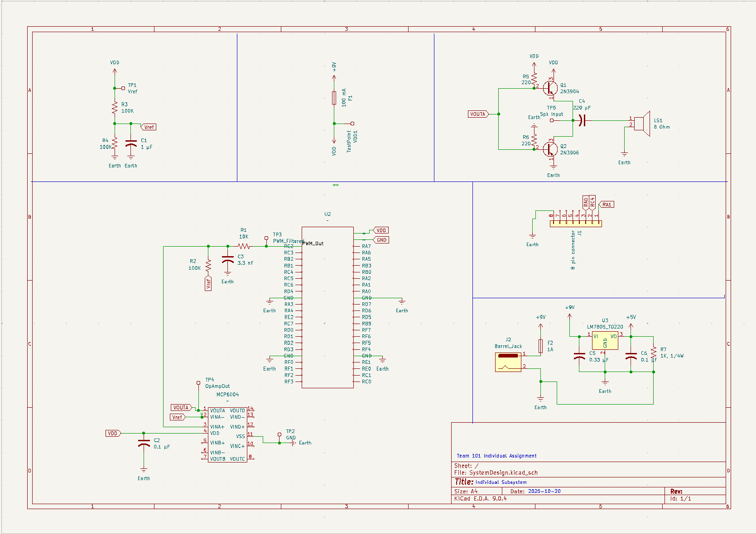
Task: Click the VOUTA label near the transistors
Action: [x=477, y=114]
